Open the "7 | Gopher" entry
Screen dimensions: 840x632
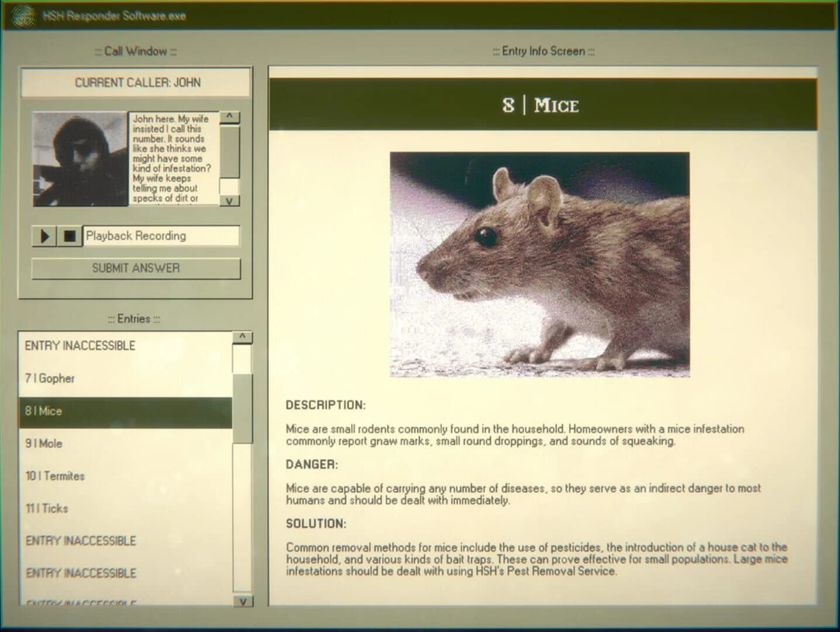tap(126, 379)
